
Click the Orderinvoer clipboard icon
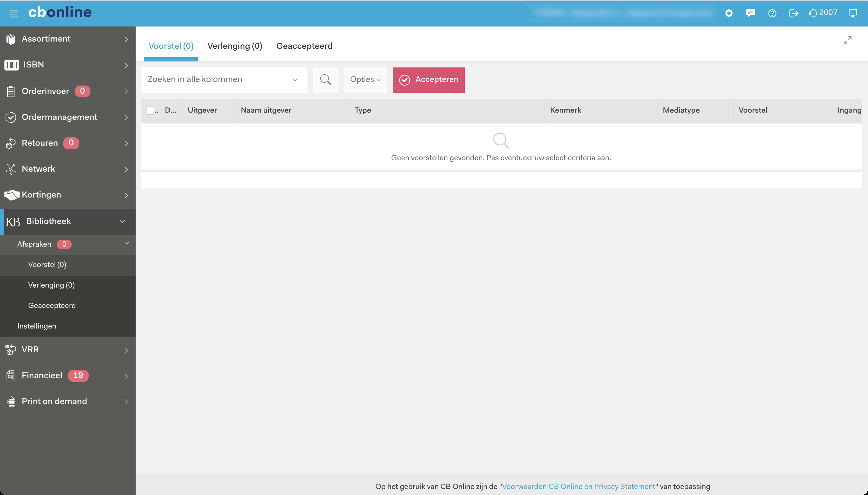[11, 91]
